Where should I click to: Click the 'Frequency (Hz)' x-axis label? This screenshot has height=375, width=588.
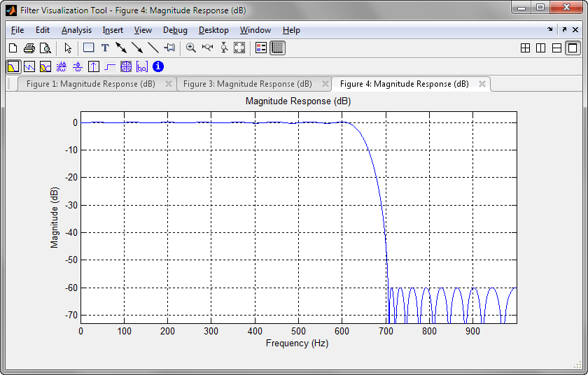297,343
